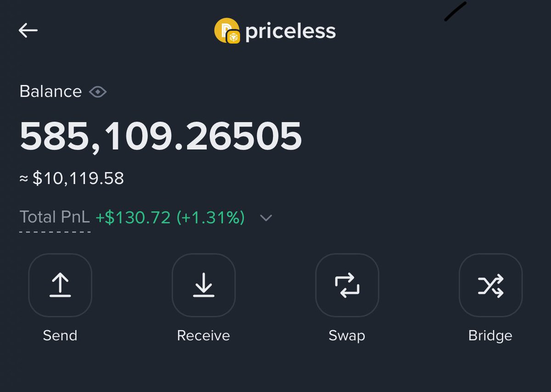The image size is (551, 392).
Task: Click the 585,109.26505 balance amount
Action: pos(161,136)
